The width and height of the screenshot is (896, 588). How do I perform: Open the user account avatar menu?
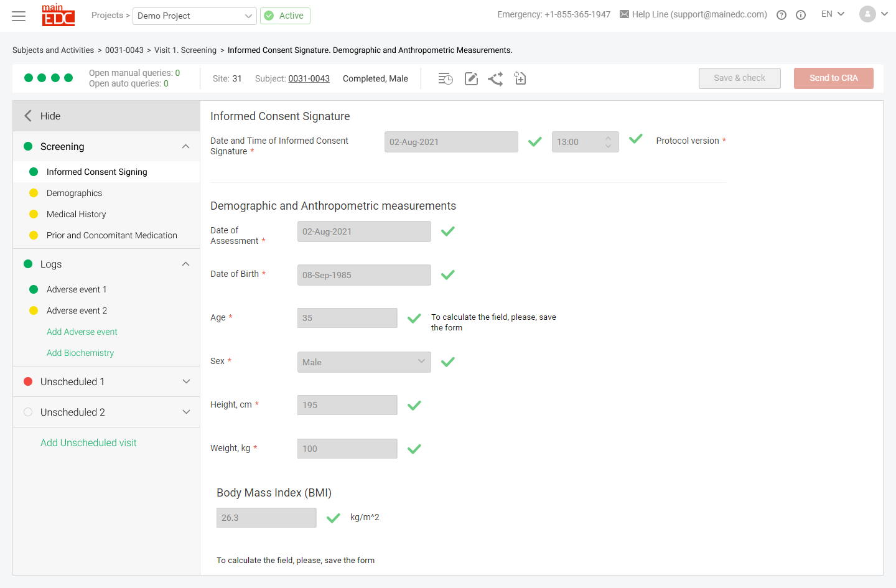[867, 14]
